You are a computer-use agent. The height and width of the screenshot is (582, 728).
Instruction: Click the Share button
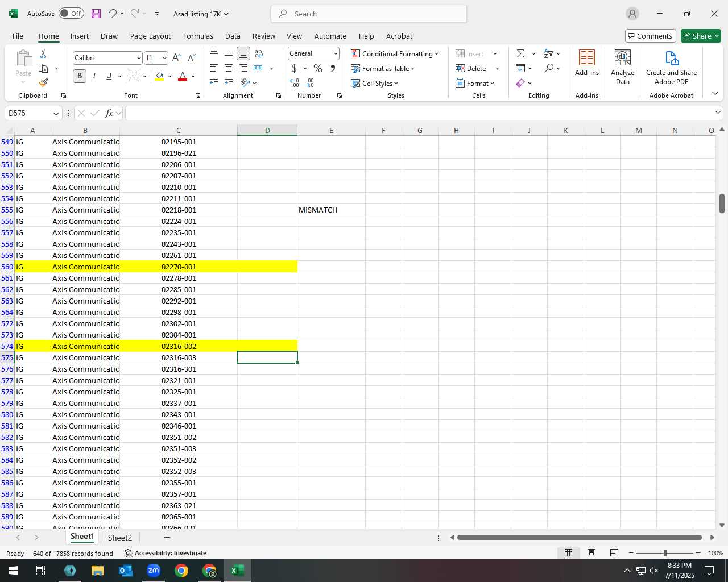(x=701, y=36)
